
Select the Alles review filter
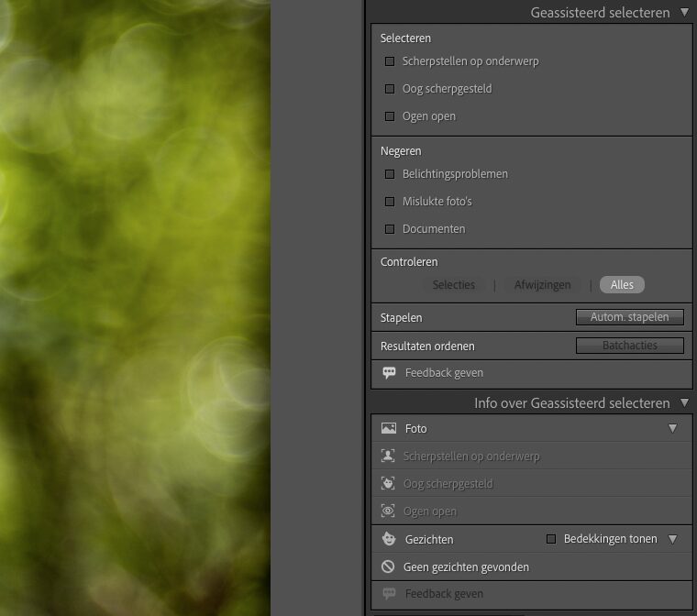coord(622,285)
